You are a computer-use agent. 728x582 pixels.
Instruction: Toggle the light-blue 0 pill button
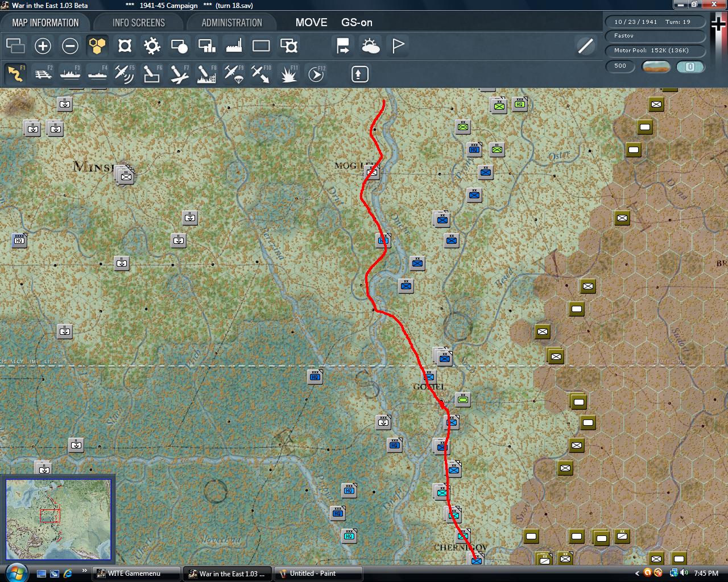pyautogui.click(x=690, y=66)
